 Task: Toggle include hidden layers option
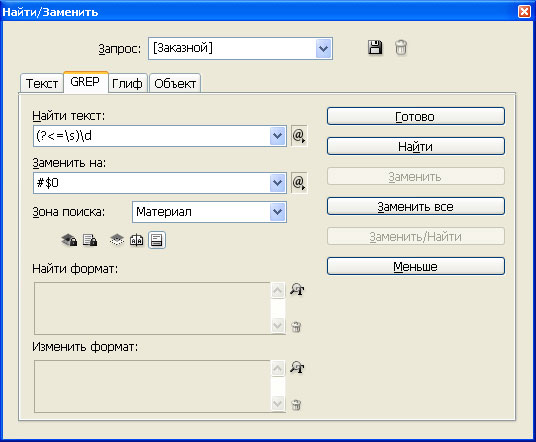point(117,240)
